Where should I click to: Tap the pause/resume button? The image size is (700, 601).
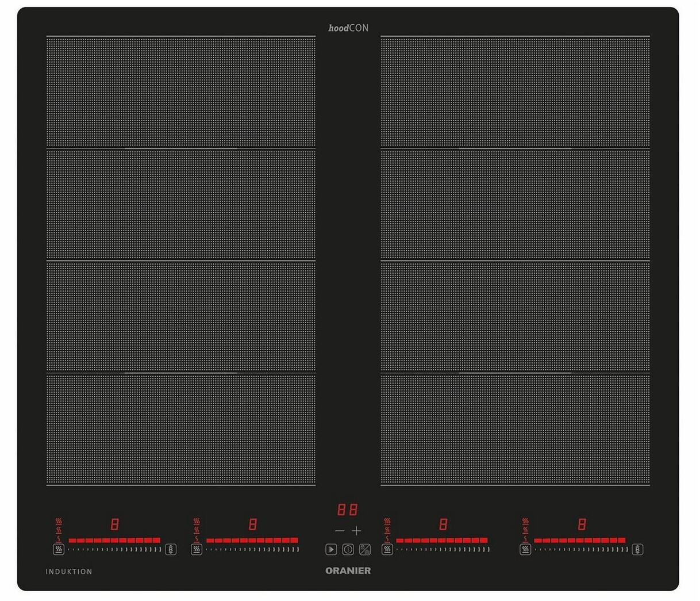331,549
